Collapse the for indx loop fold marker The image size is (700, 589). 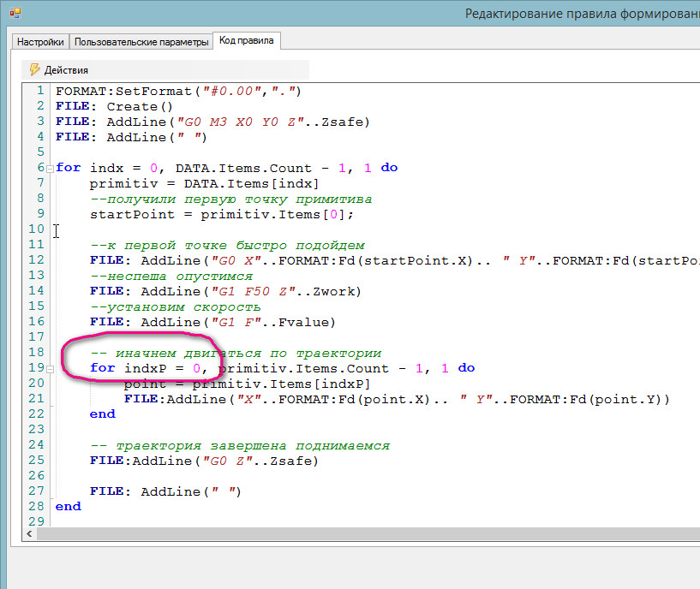pyautogui.click(x=50, y=169)
